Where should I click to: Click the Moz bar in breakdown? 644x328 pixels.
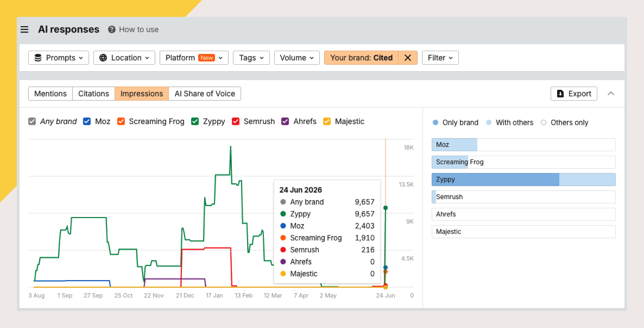coord(523,145)
